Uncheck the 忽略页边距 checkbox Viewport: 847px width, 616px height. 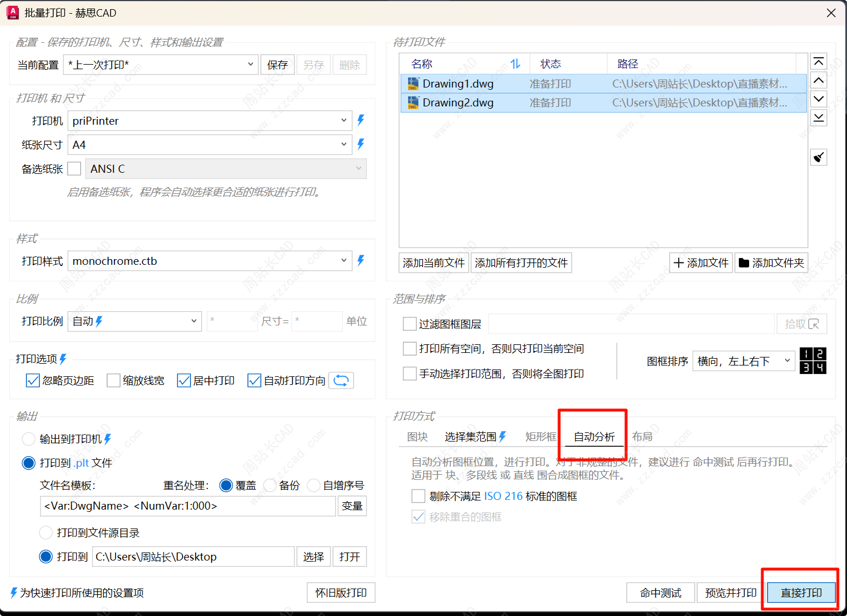[33, 380]
